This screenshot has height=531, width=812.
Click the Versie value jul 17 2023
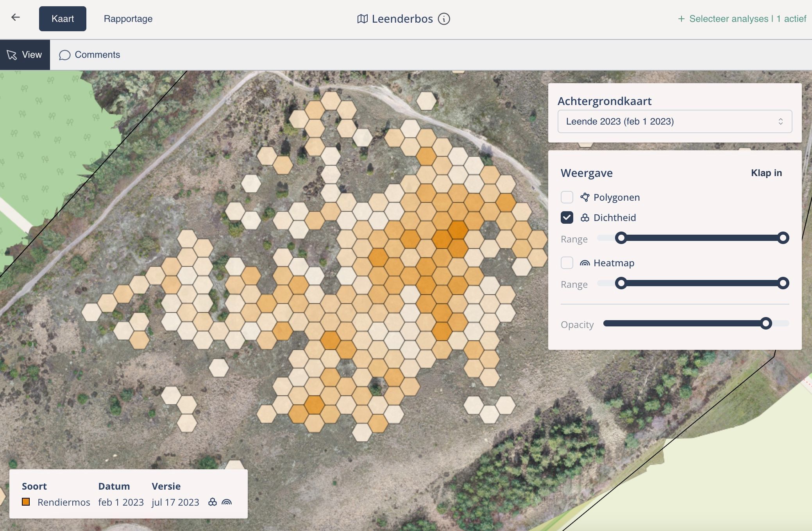coord(175,502)
